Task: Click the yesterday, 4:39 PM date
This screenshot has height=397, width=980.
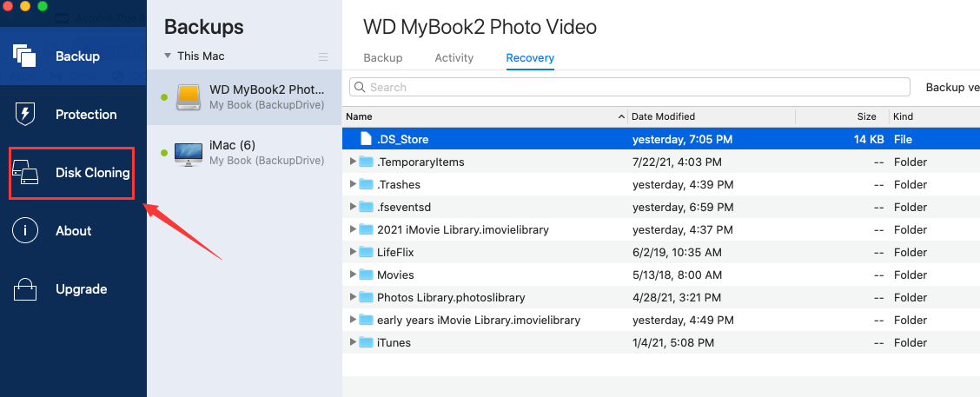Action: (683, 185)
